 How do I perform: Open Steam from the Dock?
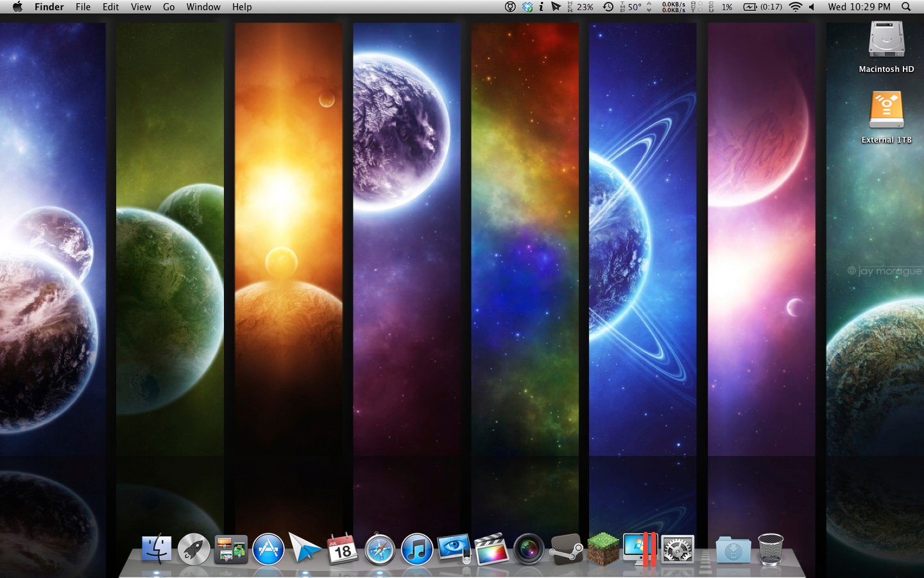click(566, 550)
